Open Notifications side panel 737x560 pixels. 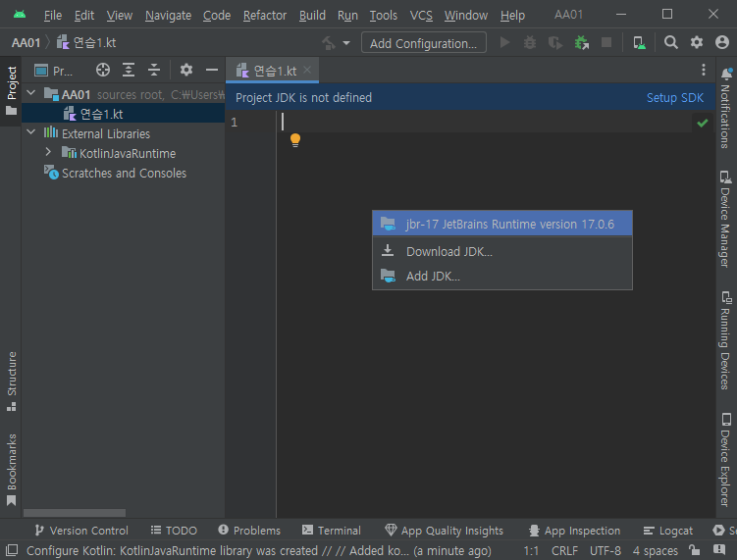[726, 108]
